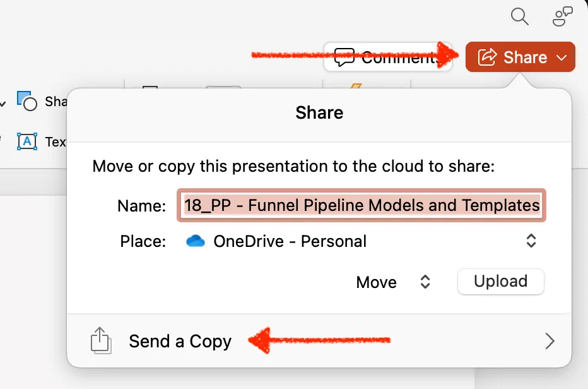Select Send a Copy option

click(319, 341)
